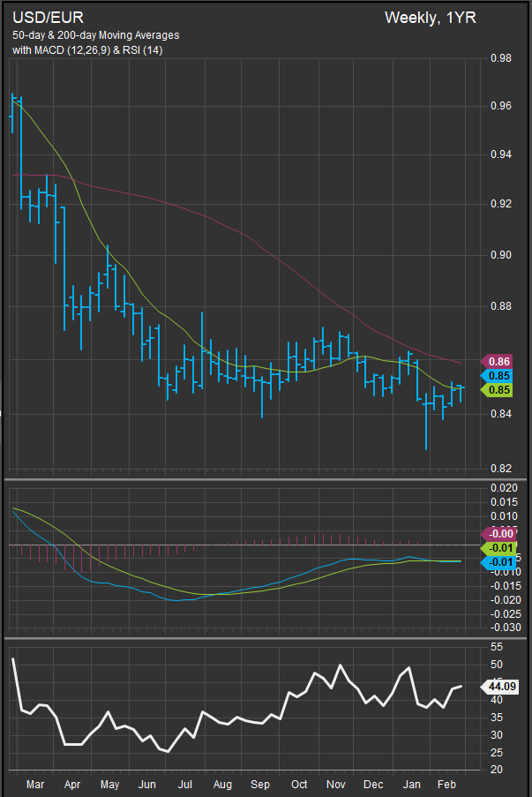Click the magenta -0.00 MACD histogram tag
532x797 pixels.
point(498,532)
